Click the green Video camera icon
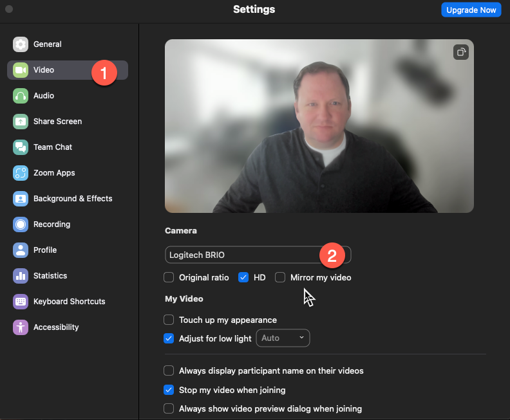 [21, 70]
